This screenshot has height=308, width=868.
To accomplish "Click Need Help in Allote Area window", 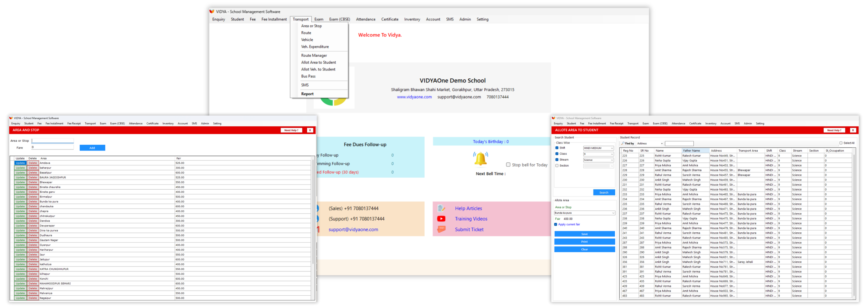I will click(x=834, y=130).
